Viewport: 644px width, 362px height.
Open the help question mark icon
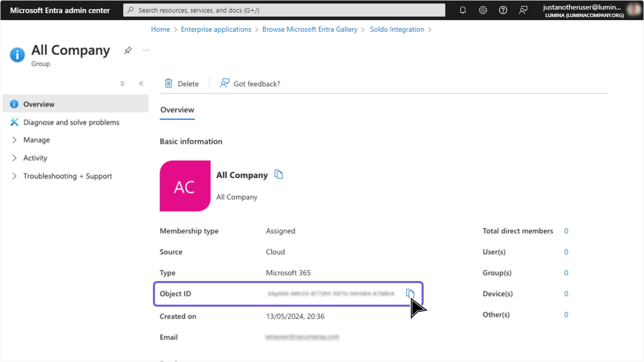503,10
